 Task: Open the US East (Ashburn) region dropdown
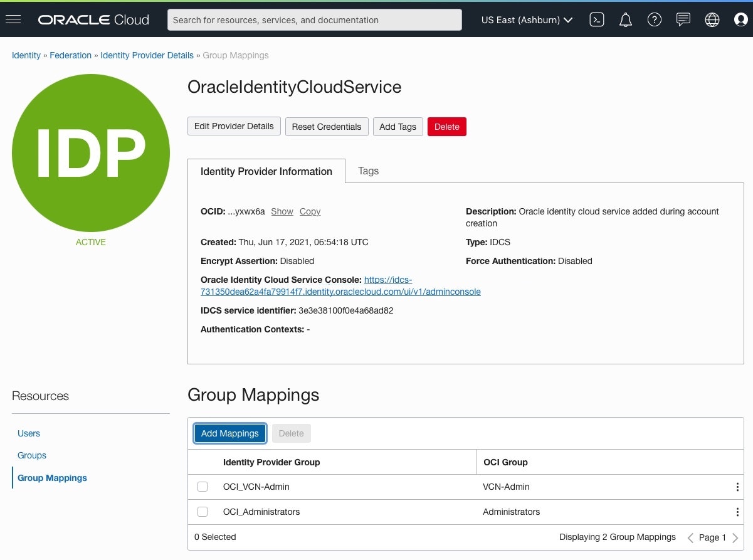tap(527, 20)
